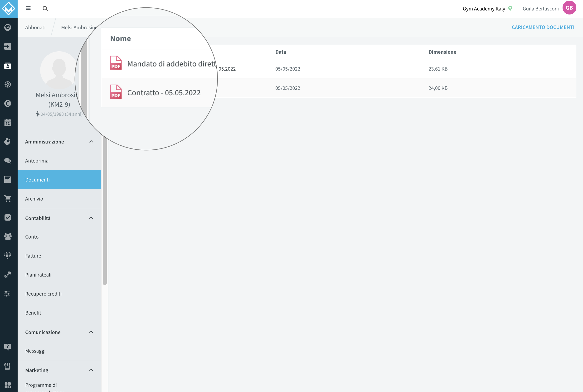
Task: Click the Mandato di addebito PDF icon
Action: pos(116,63)
